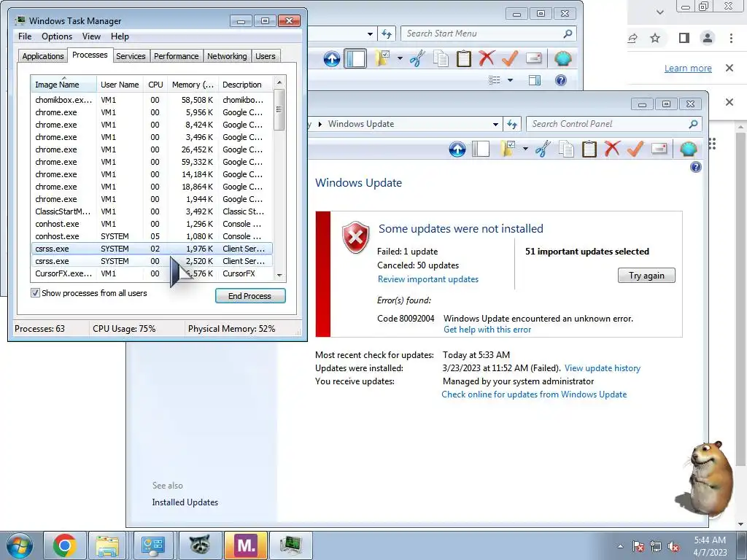
Task: Click the Copy icon in Windows Update toolbar
Action: click(x=566, y=149)
